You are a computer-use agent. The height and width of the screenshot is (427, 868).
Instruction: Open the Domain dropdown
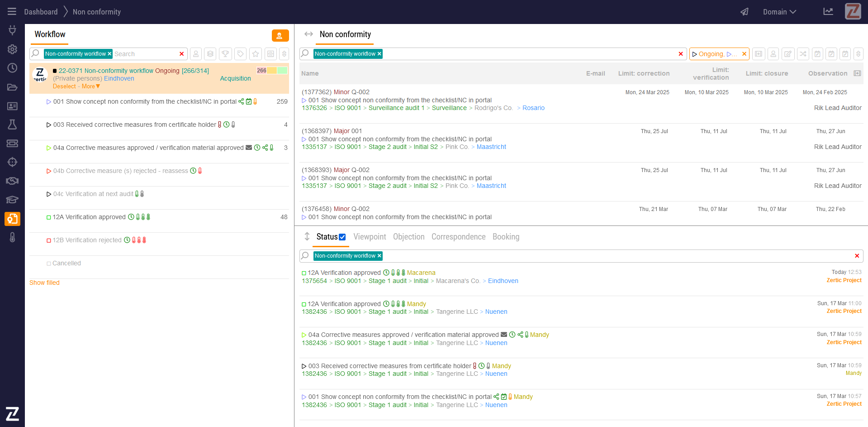pos(779,12)
